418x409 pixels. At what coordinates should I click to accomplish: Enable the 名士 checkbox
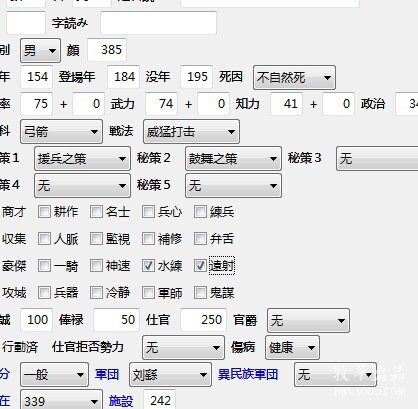(96, 212)
